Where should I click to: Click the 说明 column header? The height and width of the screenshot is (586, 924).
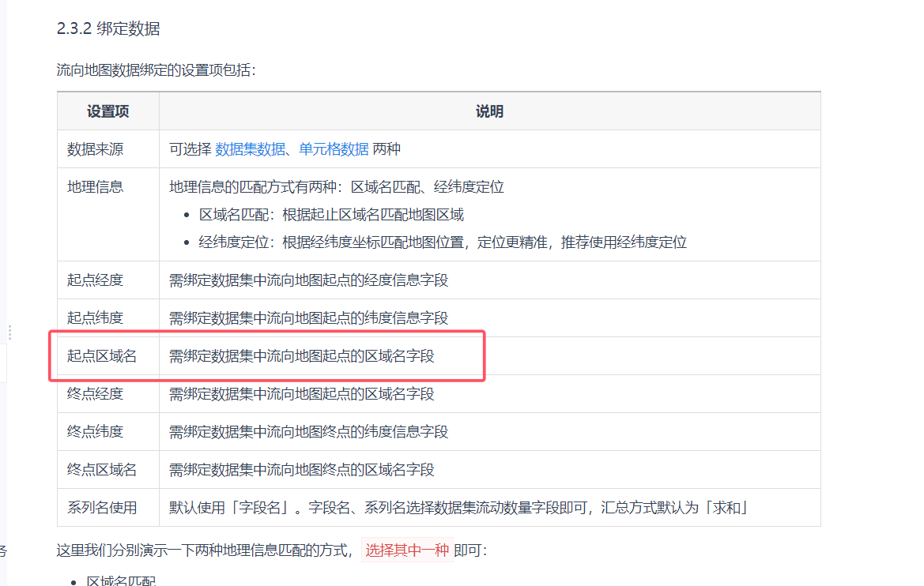[x=489, y=111]
